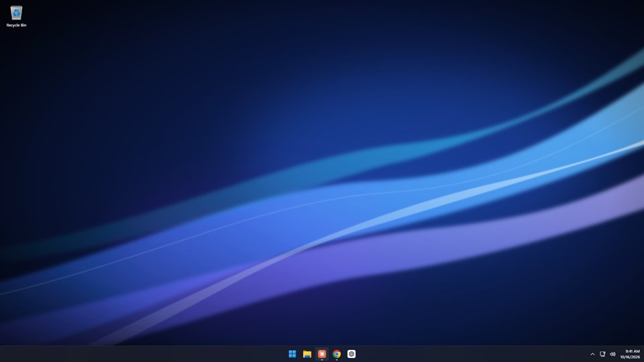The image size is (644, 362).
Task: Open network status in system tray
Action: 602,354
